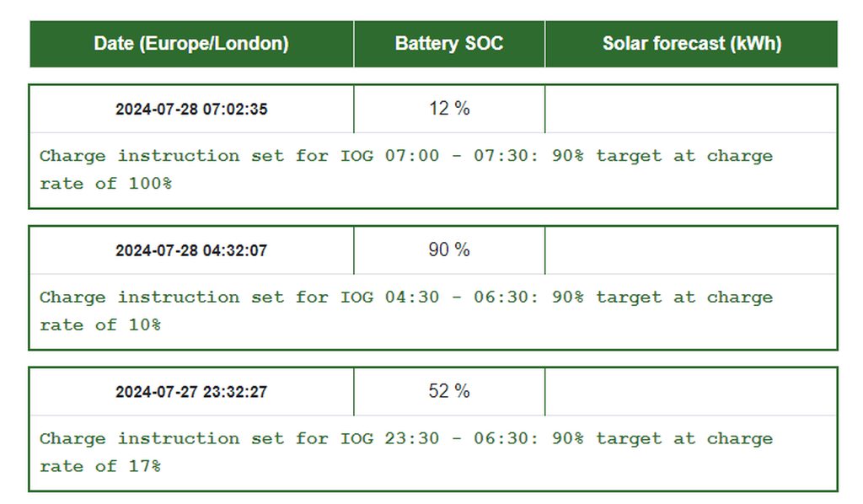Click the Battery SOC column header

coord(449,44)
